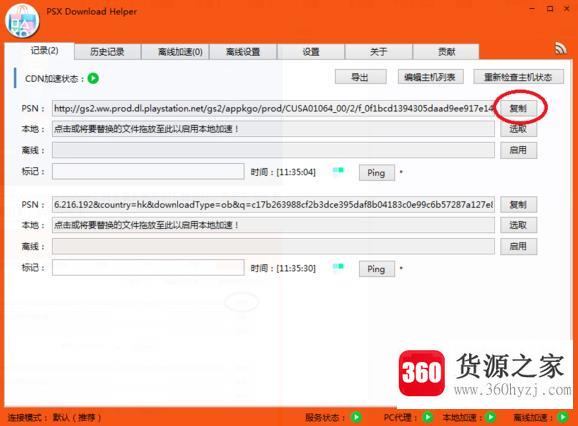Click the service status green indicator

coord(356,417)
